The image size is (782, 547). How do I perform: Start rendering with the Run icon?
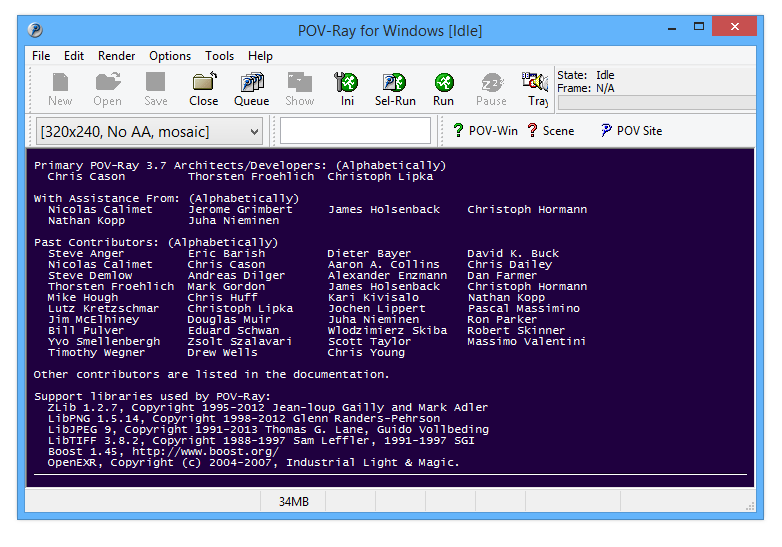point(444,83)
